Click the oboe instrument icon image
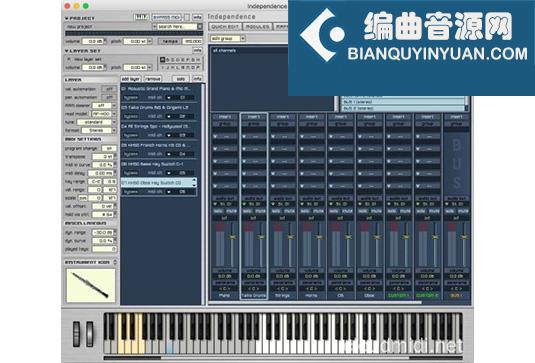This screenshot has height=363, width=535. [91, 285]
